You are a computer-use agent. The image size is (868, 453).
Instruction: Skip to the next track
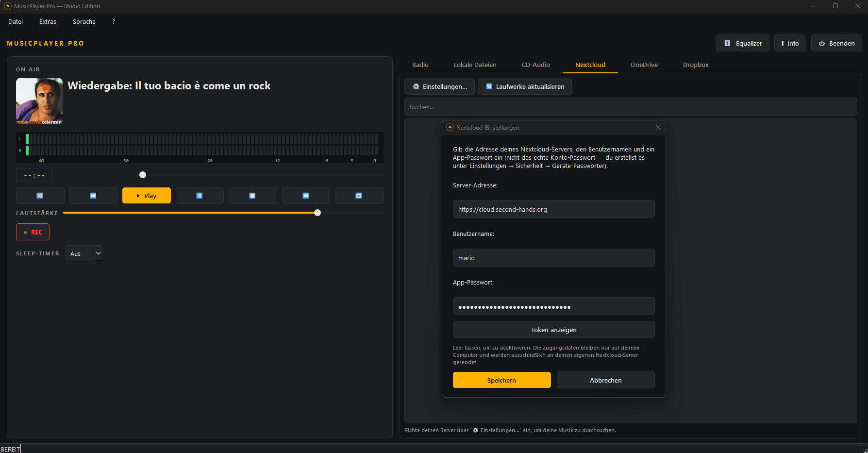(306, 196)
